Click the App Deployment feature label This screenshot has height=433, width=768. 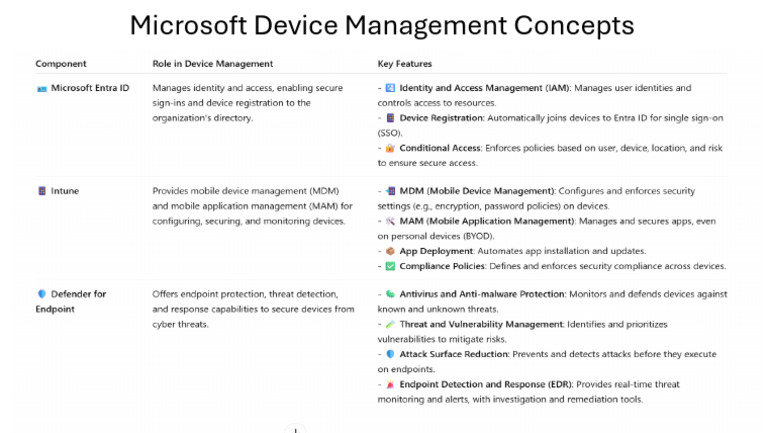[x=436, y=251]
